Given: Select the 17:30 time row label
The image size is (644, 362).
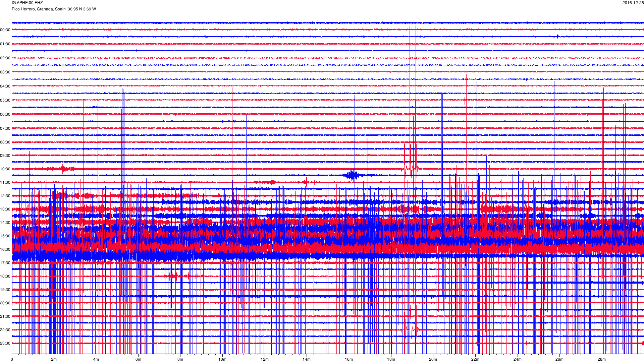Looking at the screenshot, I should (5, 263).
